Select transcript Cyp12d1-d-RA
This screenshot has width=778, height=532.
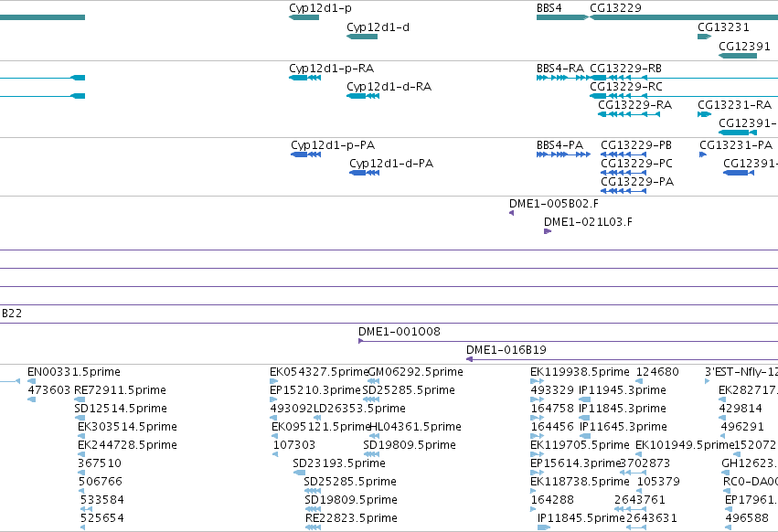pos(363,96)
